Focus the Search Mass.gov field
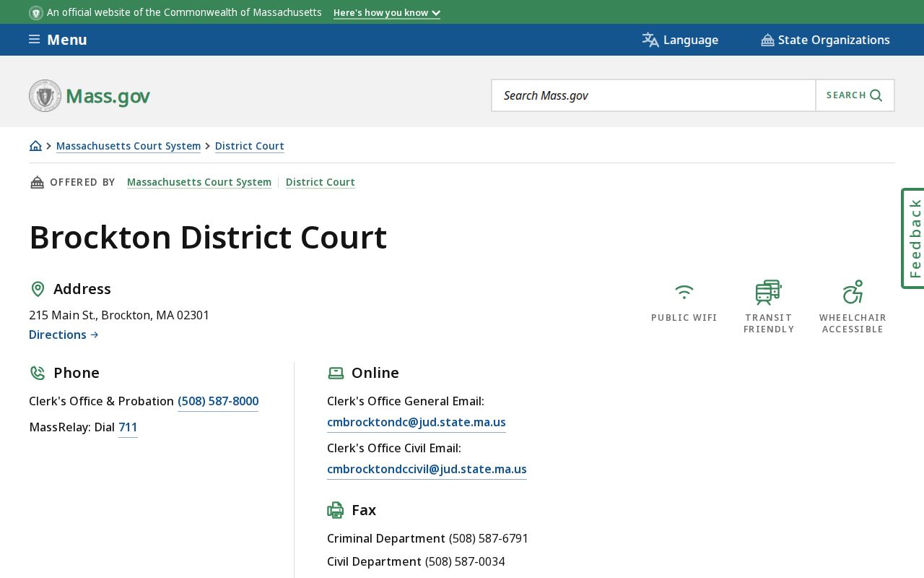This screenshot has width=924, height=578. 654,95
